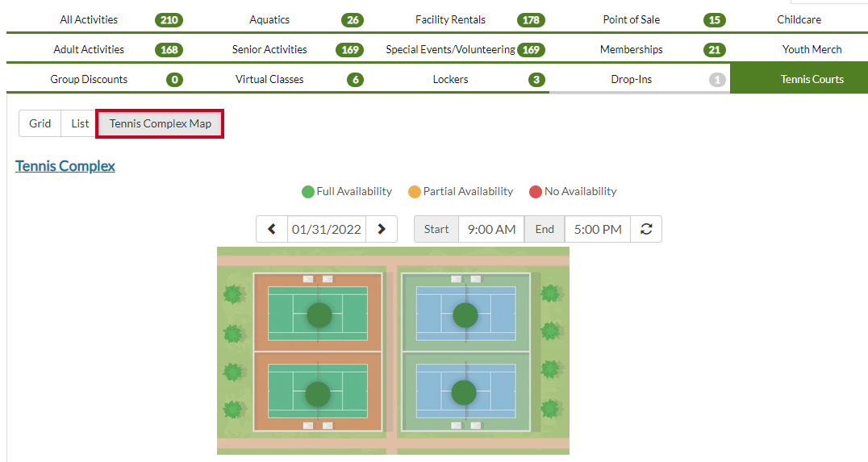The height and width of the screenshot is (462, 868).
Task: Open the Tennis Complex link
Action: coord(65,166)
